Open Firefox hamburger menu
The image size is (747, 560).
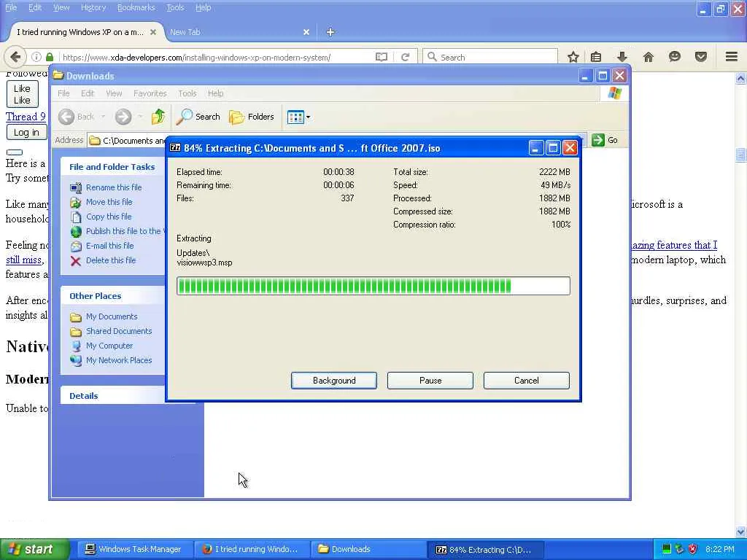732,57
